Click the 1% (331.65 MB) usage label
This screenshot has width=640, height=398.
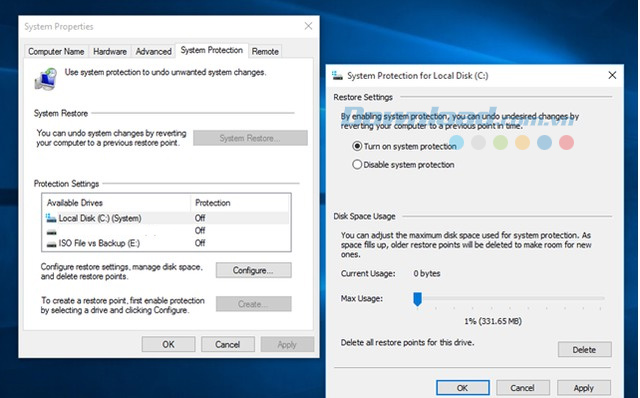point(493,321)
